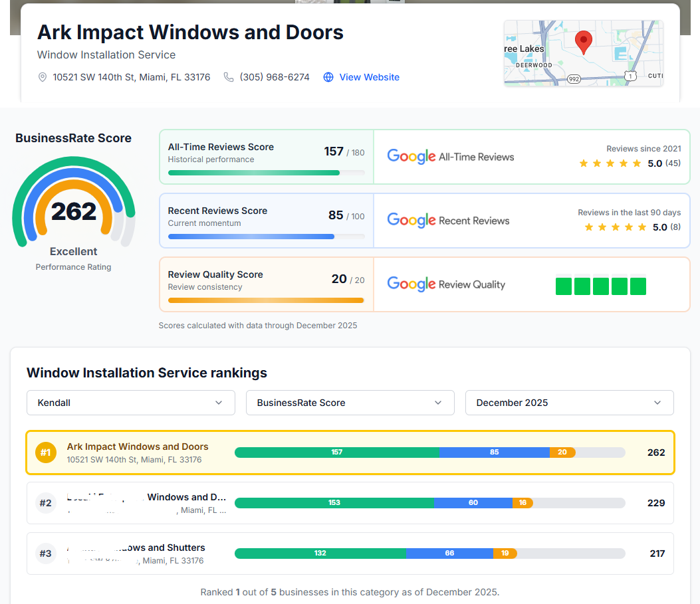Click the Google logo in Review Quality
Image resolution: width=700 pixels, height=604 pixels.
coord(411,284)
